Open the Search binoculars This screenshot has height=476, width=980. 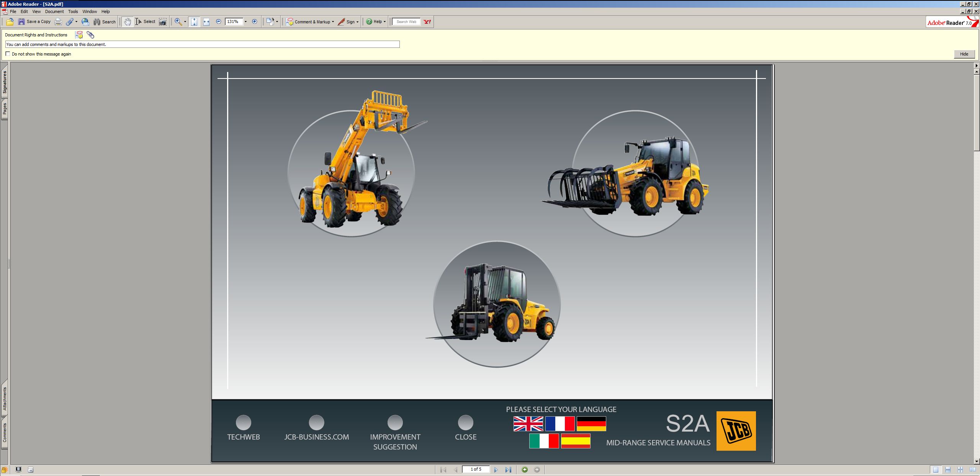pyautogui.click(x=96, y=22)
